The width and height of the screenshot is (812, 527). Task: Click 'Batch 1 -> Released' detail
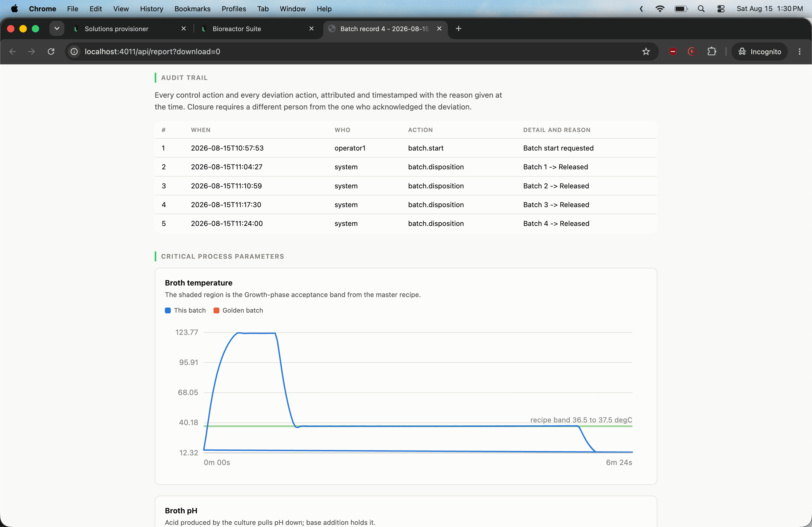(x=556, y=167)
